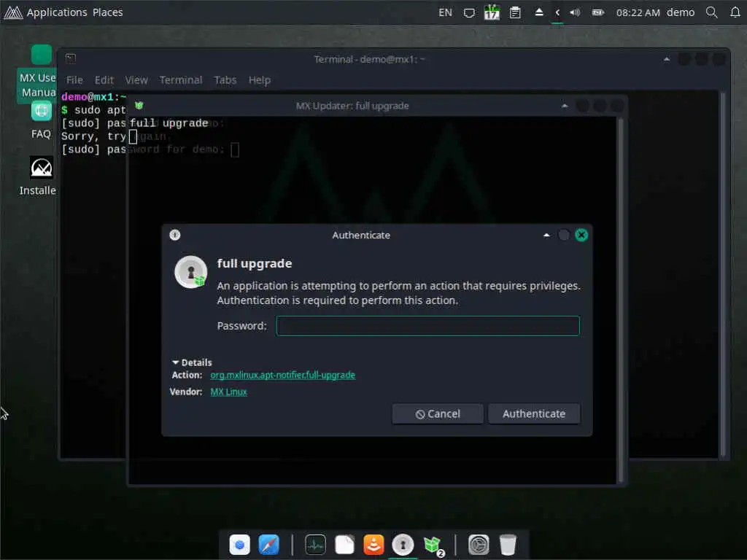Click the demo user name in panel
Viewport: 747px width, 560px height.
click(681, 12)
